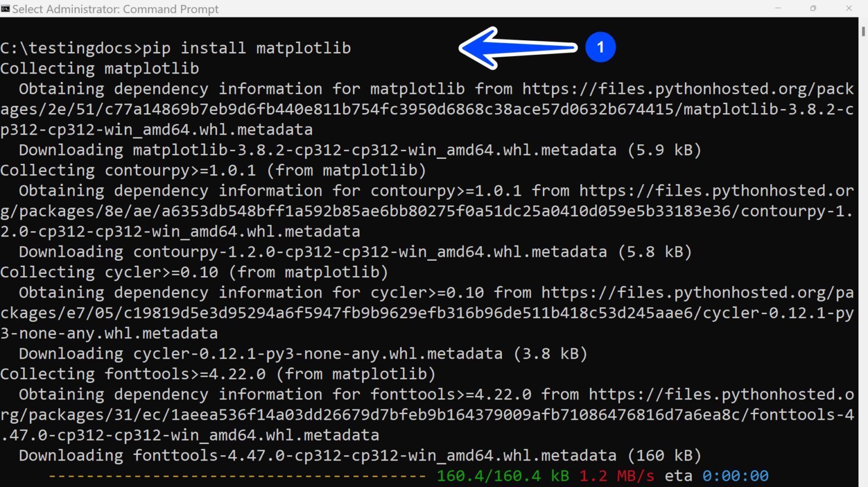Select the 'Downloading cycler-0.12.1' metadata line
The height and width of the screenshot is (487, 868).
click(303, 354)
